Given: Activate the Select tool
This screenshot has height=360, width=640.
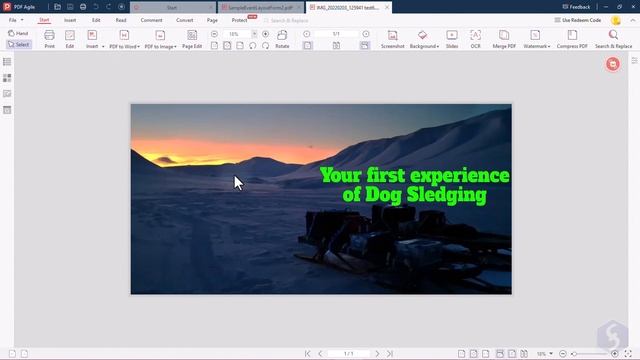Looking at the screenshot, I should (x=19, y=44).
